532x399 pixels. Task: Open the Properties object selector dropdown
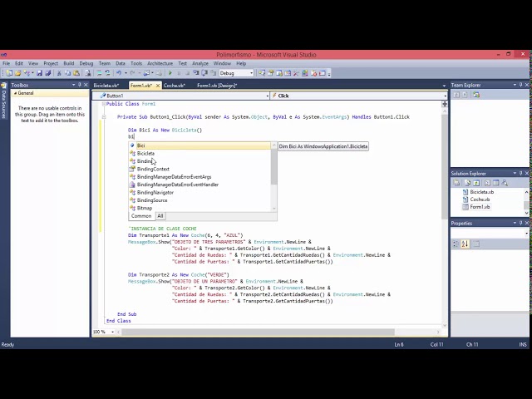[526, 233]
